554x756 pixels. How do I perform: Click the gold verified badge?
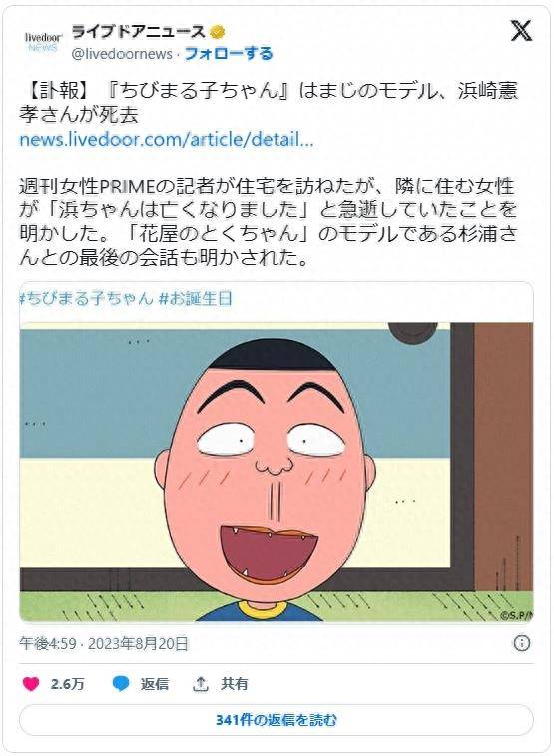pyautogui.click(x=218, y=32)
